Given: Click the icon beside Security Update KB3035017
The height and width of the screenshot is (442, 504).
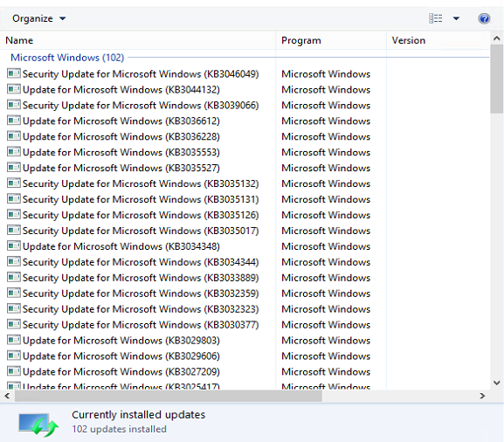Looking at the screenshot, I should [x=14, y=230].
